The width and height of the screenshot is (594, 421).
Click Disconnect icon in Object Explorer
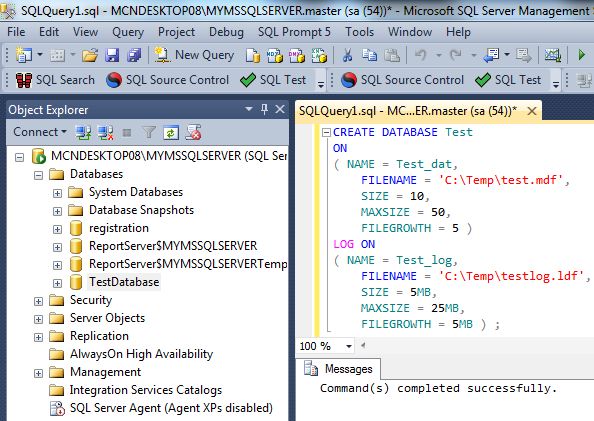[105, 132]
